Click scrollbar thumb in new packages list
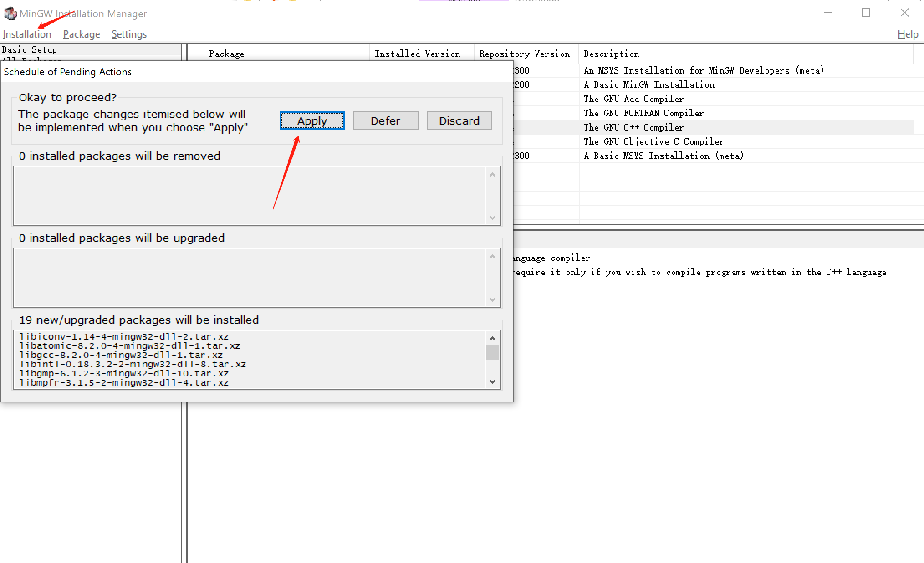Screen dimensions: 924x563 point(493,353)
